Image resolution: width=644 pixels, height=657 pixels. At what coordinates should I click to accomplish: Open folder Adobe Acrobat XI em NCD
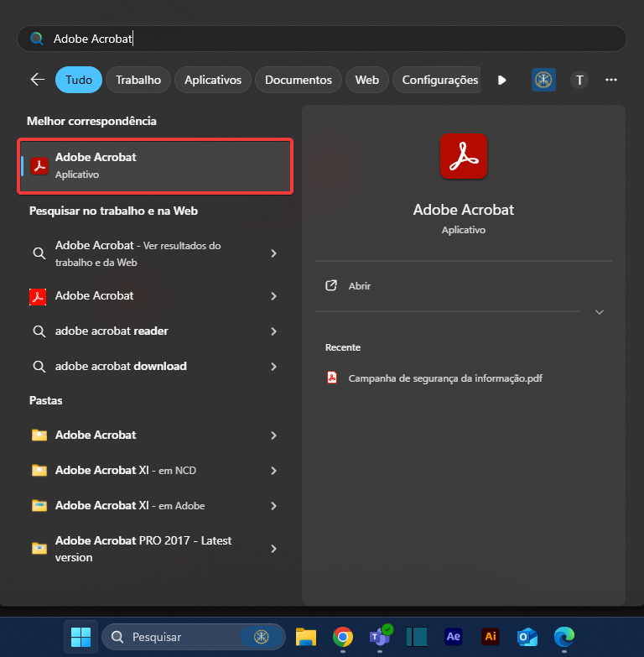tap(155, 471)
